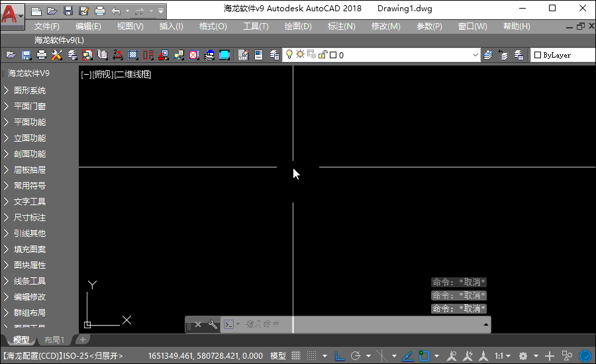Click the 俯视 view control label

(x=103, y=75)
